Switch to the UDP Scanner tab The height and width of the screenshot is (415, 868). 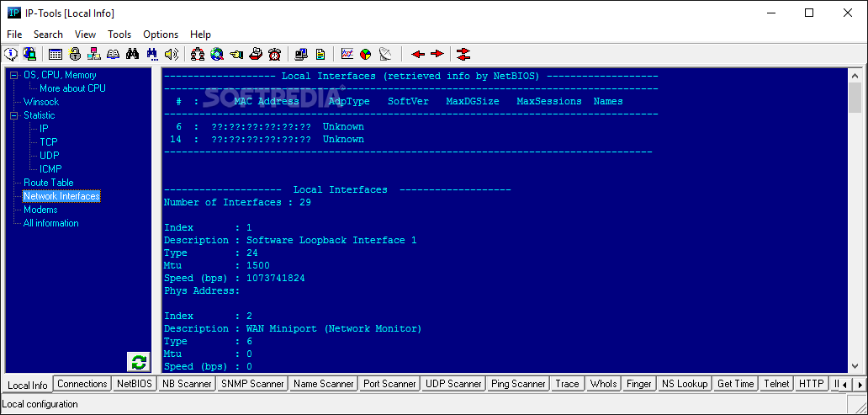point(453,383)
